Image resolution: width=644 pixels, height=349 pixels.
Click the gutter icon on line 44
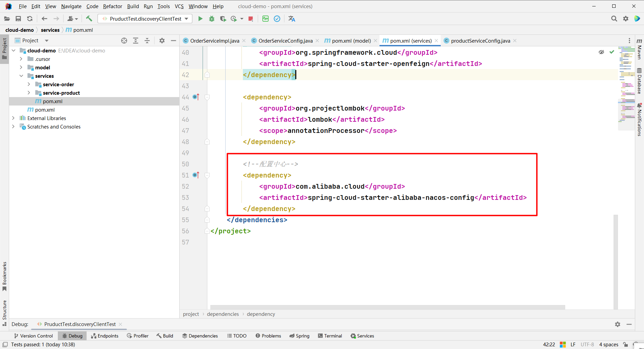click(196, 97)
